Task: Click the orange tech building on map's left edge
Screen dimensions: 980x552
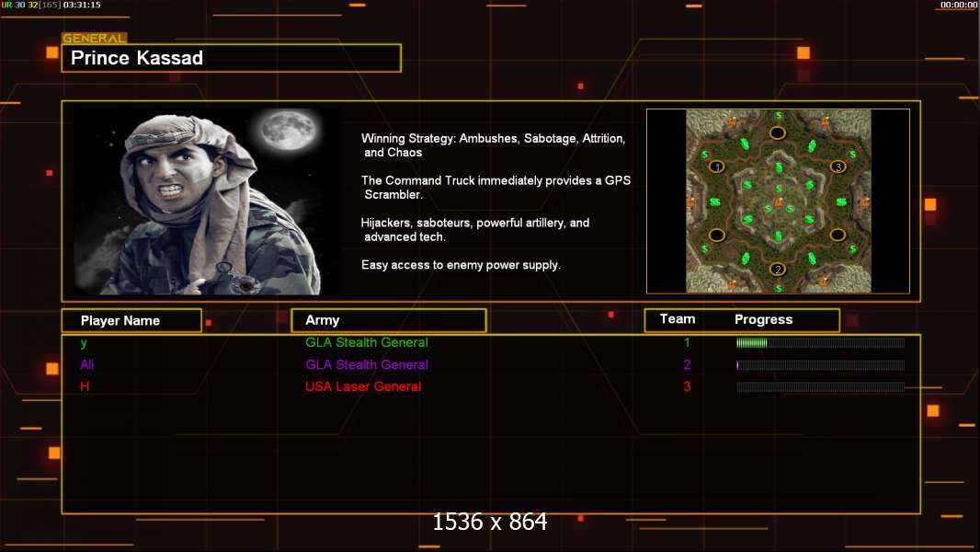Action: 690,202
